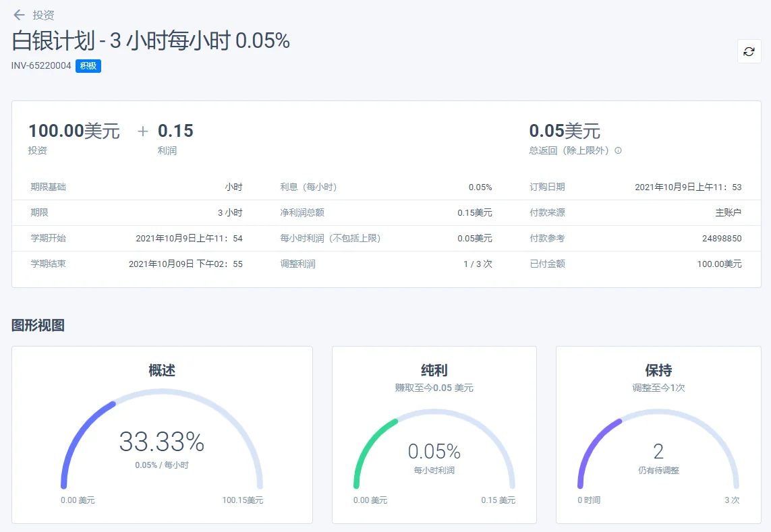Viewport: 771px width, 532px height.
Task: Select the 主账户 payment source entry
Action: (726, 213)
